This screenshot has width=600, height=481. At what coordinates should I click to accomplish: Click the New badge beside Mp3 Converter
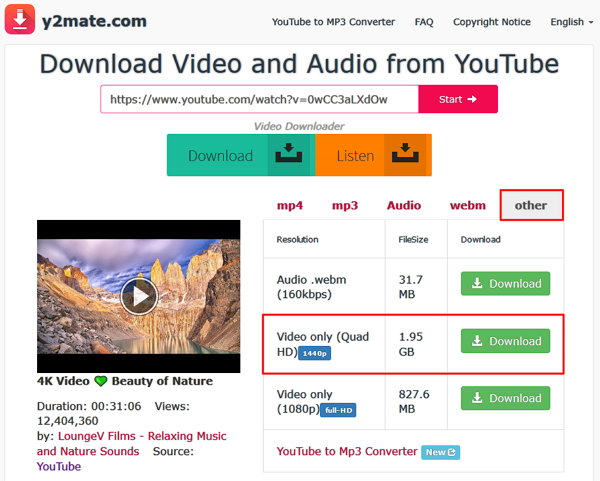point(440,452)
